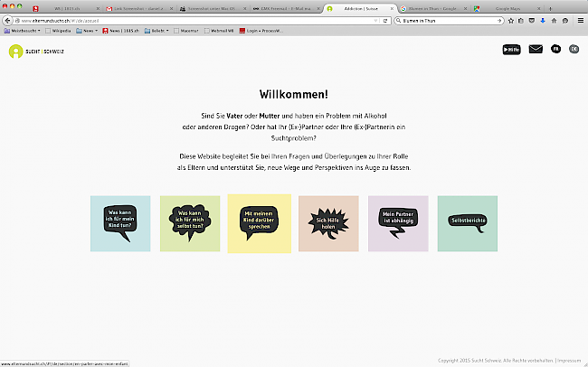Open the 'Sich Hilfe holen' tile
The width and height of the screenshot is (588, 367).
[327, 223]
